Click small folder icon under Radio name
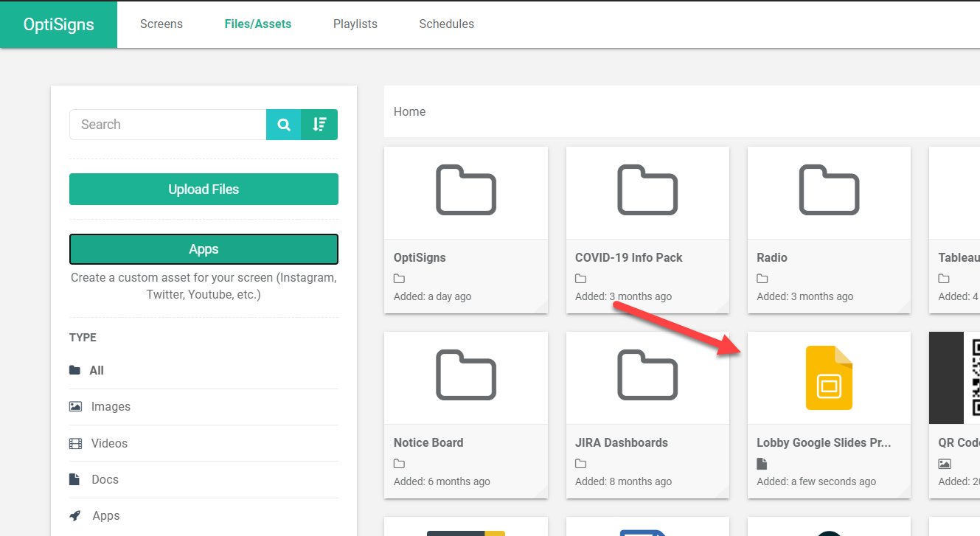This screenshot has width=980, height=536. [x=762, y=279]
